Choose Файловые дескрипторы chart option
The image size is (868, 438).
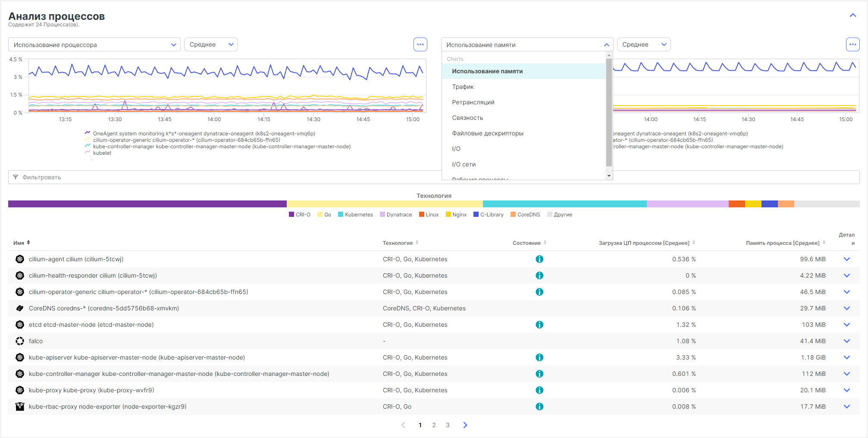click(x=487, y=133)
